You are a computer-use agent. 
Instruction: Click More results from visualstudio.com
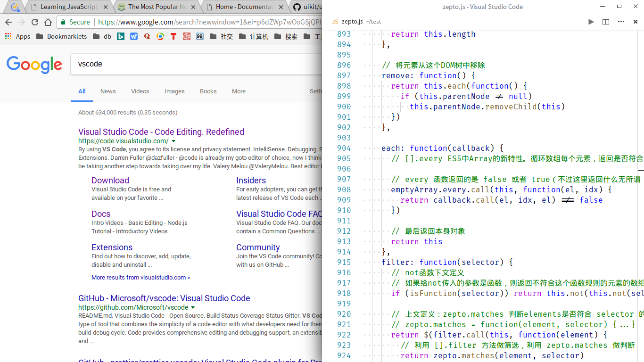[140, 278]
